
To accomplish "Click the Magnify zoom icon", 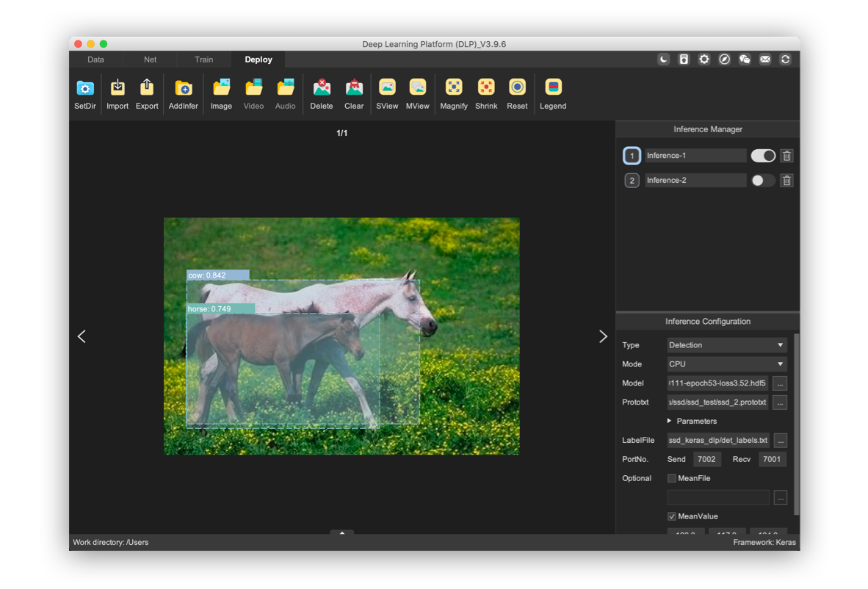I will pos(454,88).
